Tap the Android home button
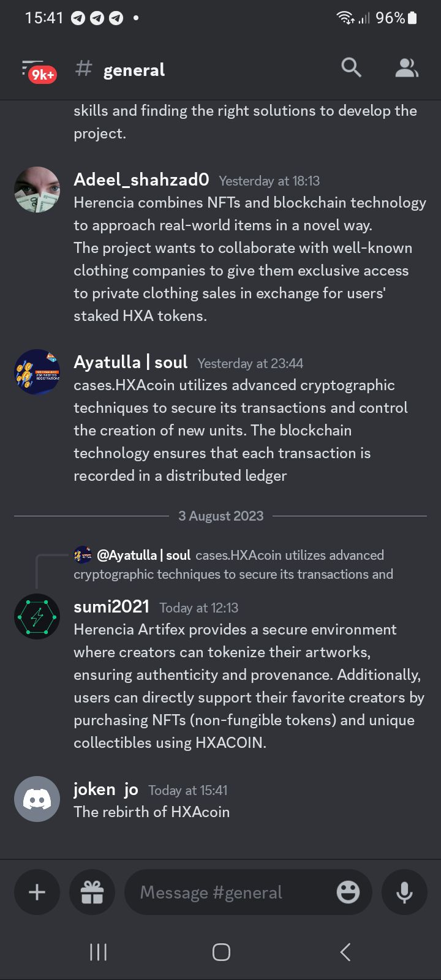The height and width of the screenshot is (980, 441). pos(221,952)
